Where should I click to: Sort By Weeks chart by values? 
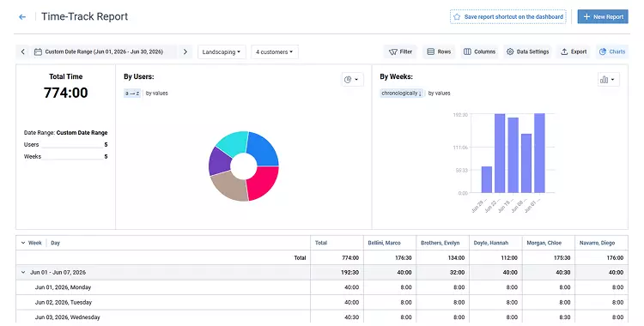tap(439, 94)
